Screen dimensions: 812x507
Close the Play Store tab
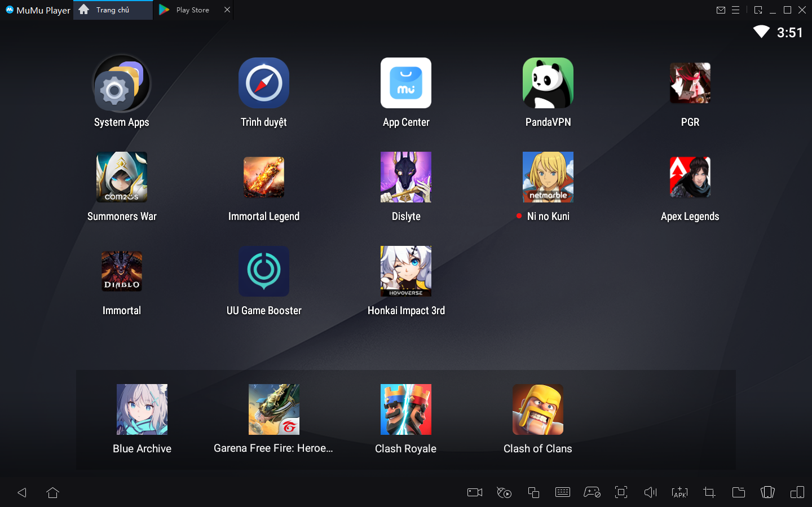click(227, 10)
